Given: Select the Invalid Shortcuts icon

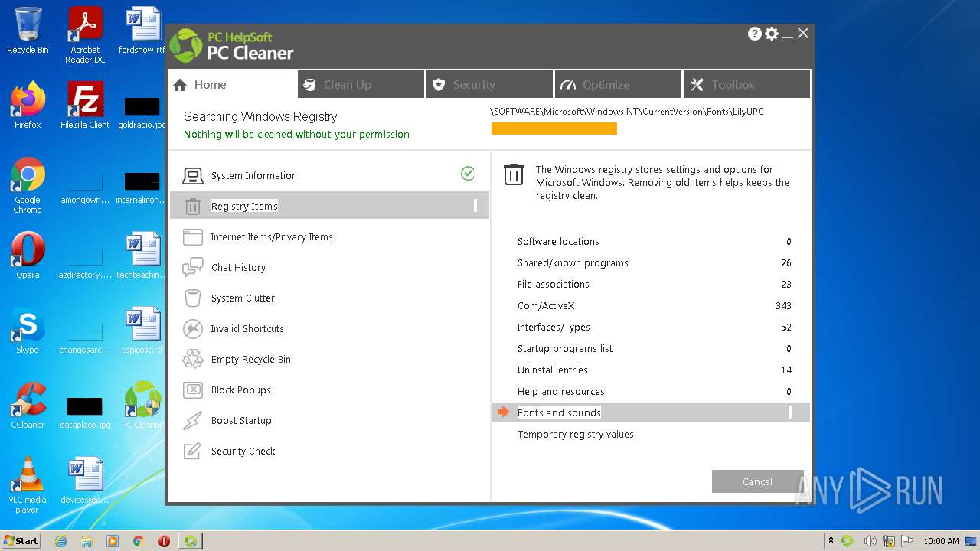Looking at the screenshot, I should [192, 329].
